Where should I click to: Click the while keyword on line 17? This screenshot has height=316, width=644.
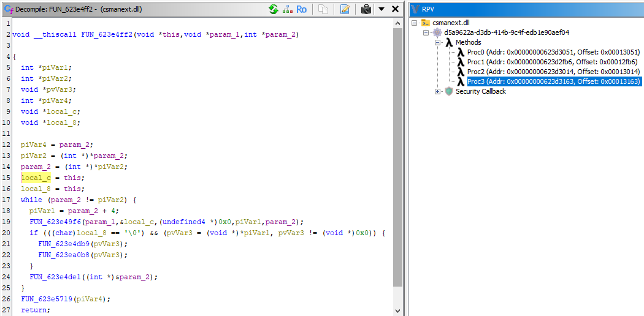32,200
